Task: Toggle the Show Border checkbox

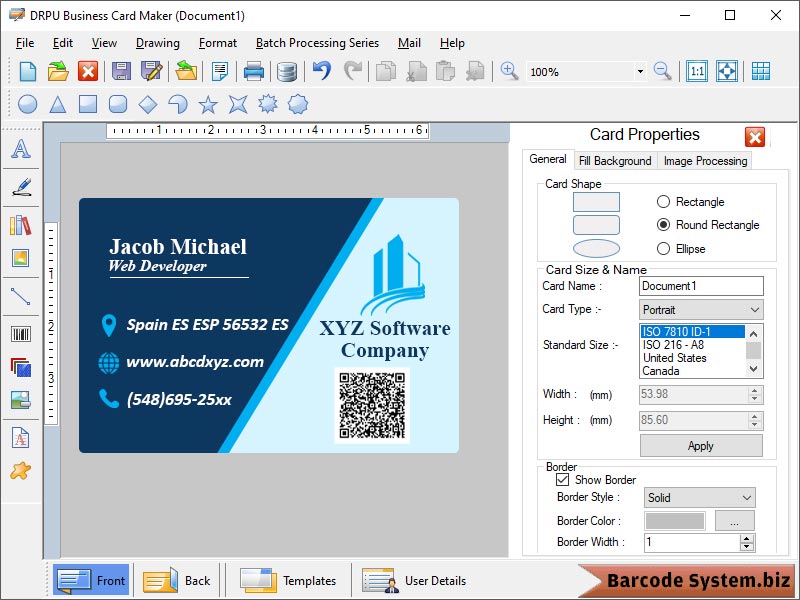Action: pyautogui.click(x=563, y=480)
